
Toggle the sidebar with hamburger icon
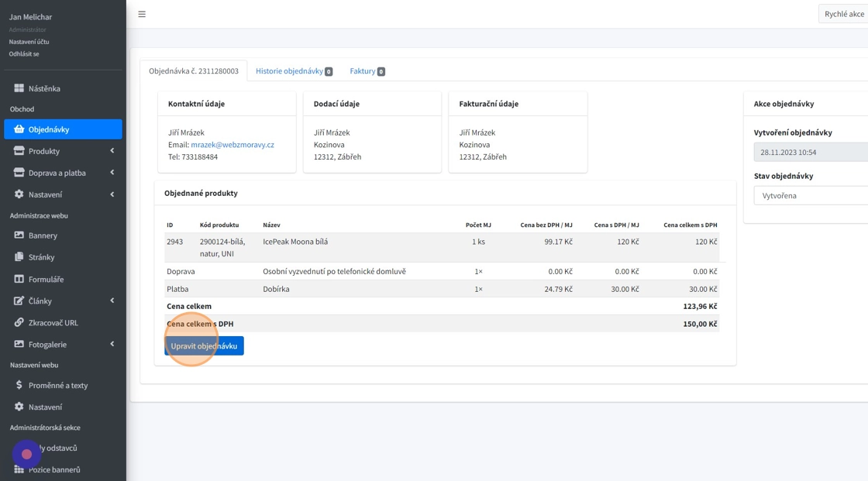point(142,14)
